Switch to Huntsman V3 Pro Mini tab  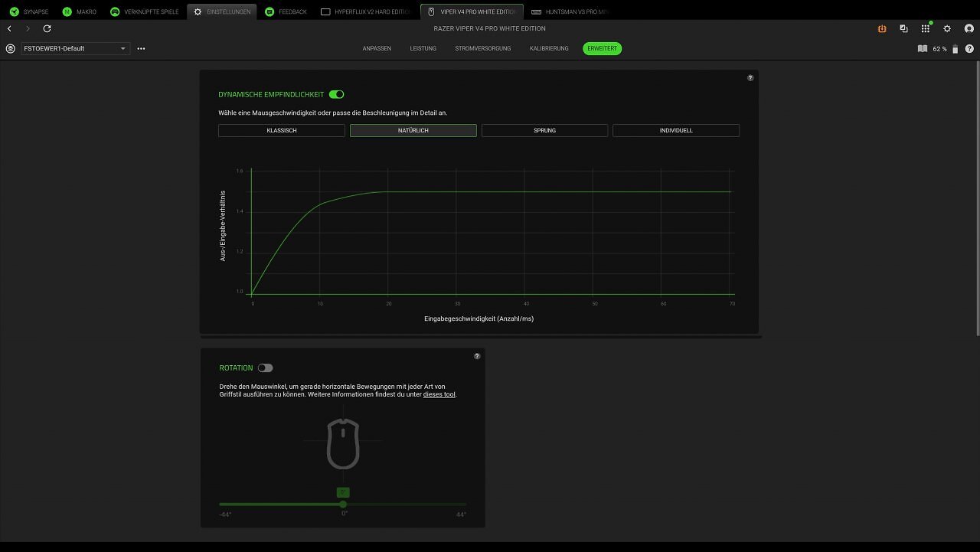tap(571, 11)
